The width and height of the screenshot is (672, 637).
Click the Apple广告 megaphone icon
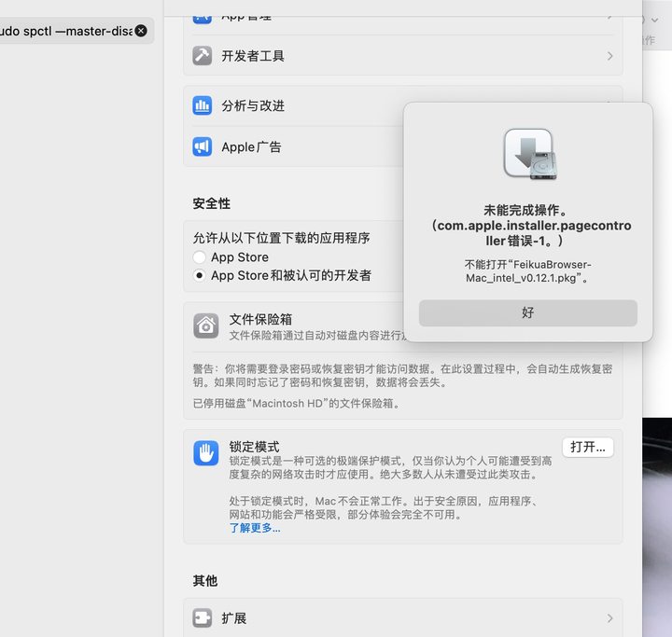203,146
